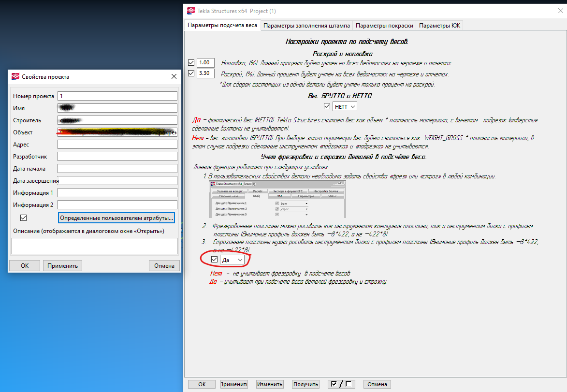The image size is (567, 392).
Task: Open the НЕТТ weight dropdown
Action: click(x=345, y=107)
